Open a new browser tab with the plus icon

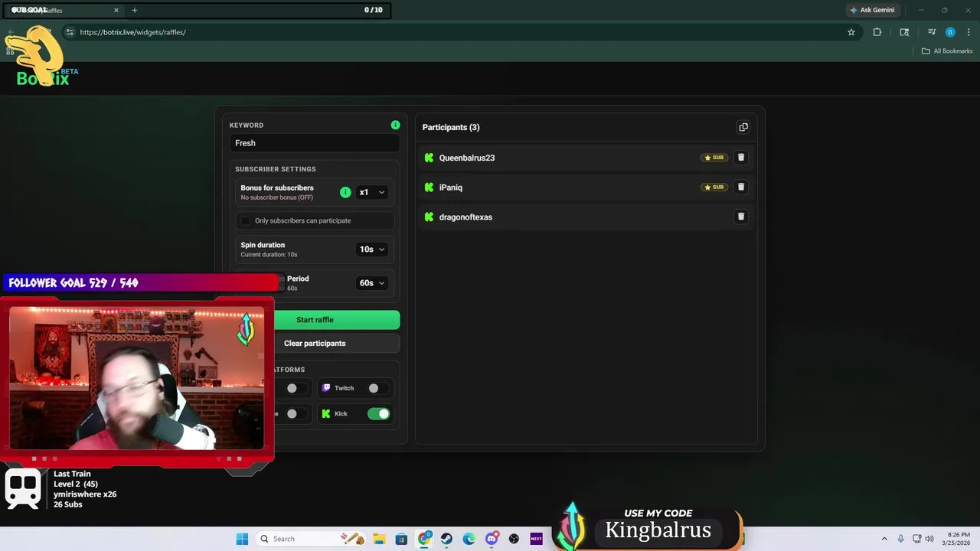(x=135, y=10)
